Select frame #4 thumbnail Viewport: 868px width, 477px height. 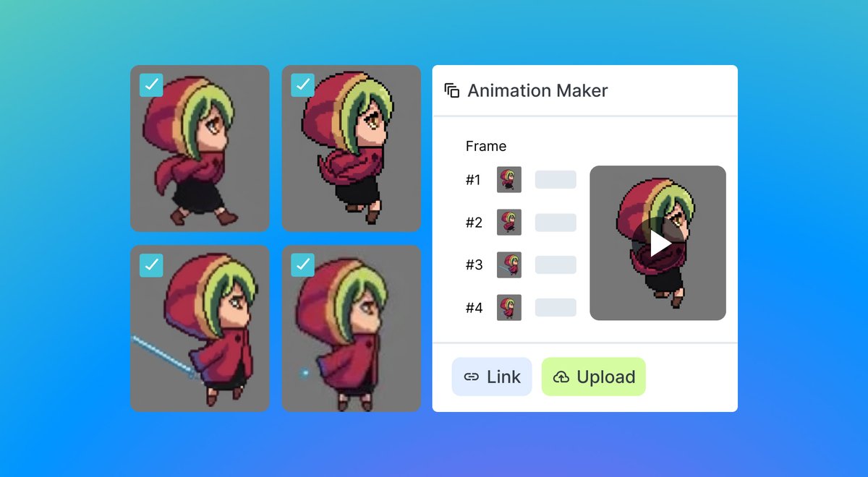click(x=509, y=307)
